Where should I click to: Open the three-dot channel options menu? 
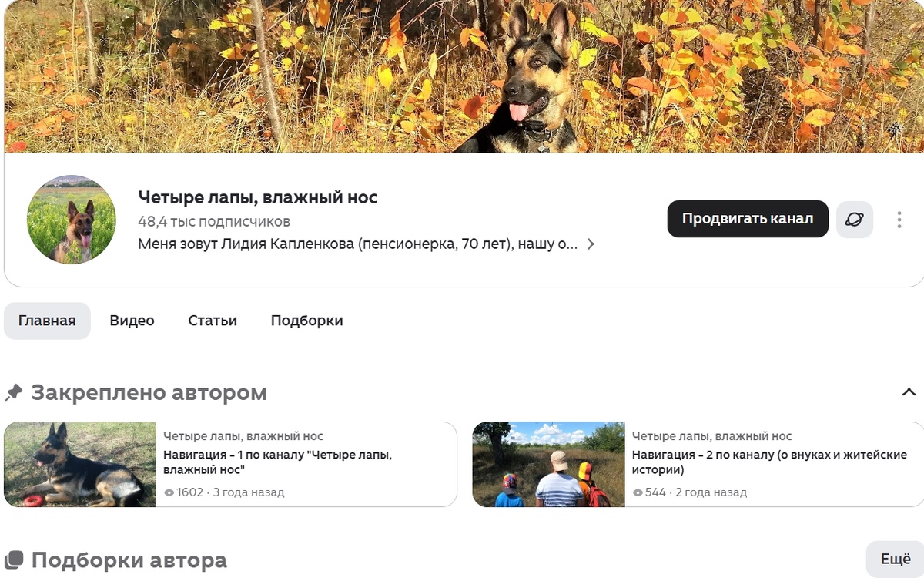[899, 219]
